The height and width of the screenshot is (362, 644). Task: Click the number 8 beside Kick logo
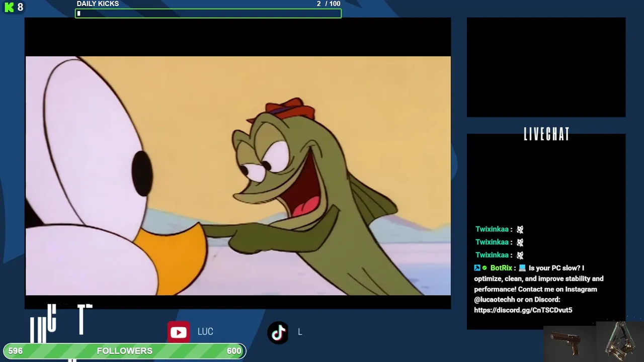[20, 7]
